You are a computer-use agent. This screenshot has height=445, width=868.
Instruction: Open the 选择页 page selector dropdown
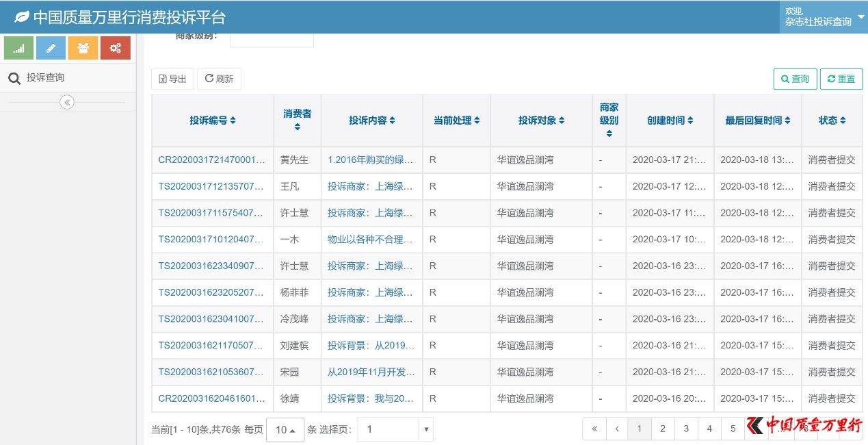(x=395, y=429)
